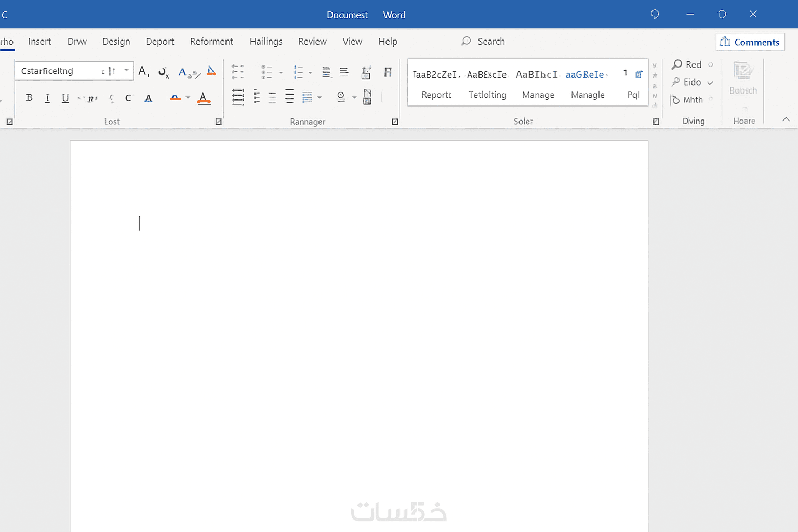
Task: Open the Design tab
Action: point(116,42)
